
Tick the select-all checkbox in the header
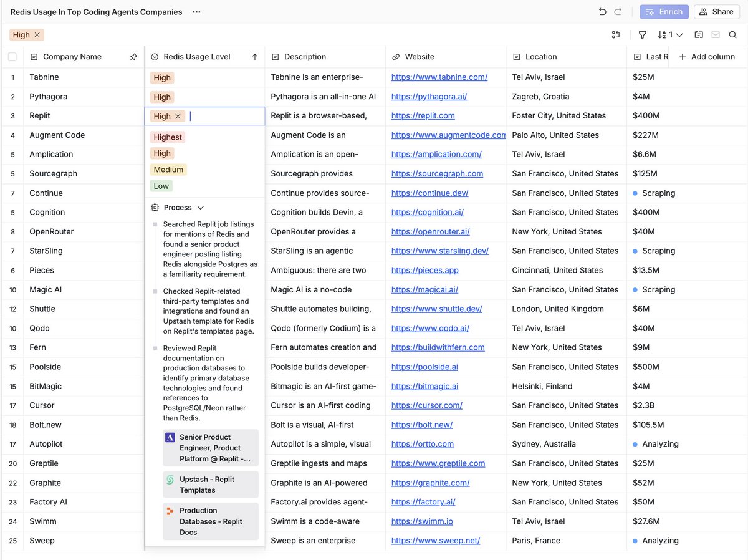point(12,57)
